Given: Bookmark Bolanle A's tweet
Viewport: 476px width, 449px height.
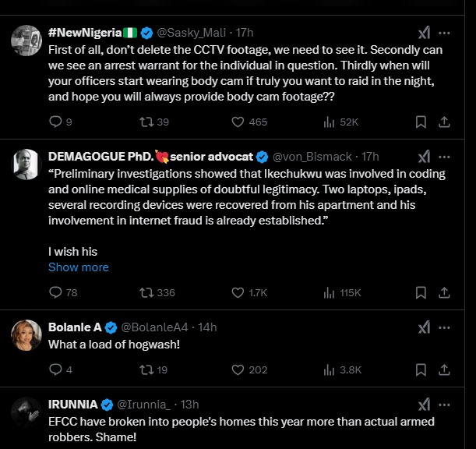Looking at the screenshot, I should pyautogui.click(x=421, y=369).
